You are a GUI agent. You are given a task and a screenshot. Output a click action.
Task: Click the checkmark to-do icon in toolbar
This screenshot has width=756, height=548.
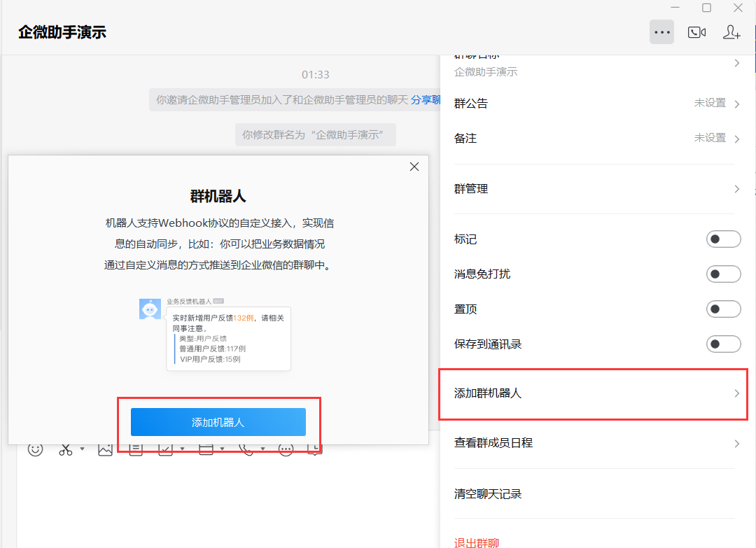point(165,450)
